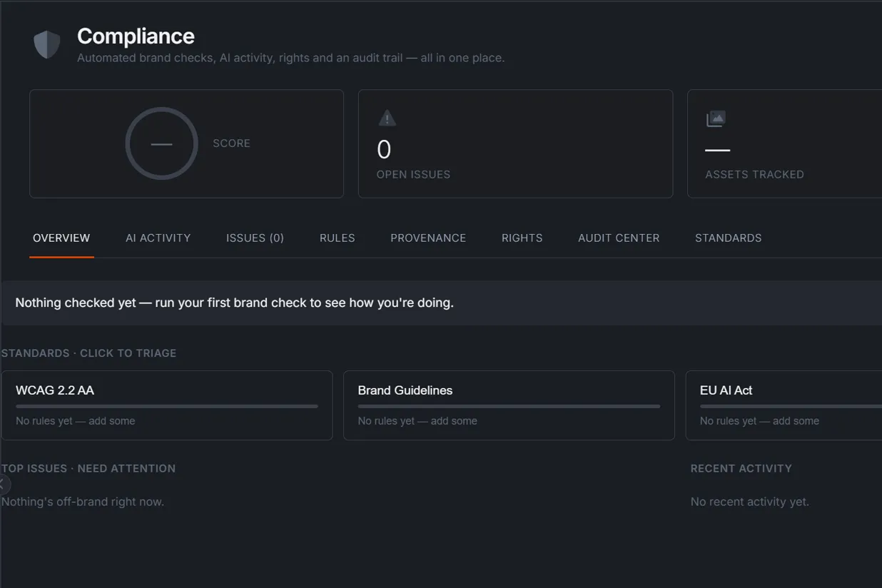The width and height of the screenshot is (882, 588).
Task: Switch to the Rights tab
Action: (x=522, y=238)
